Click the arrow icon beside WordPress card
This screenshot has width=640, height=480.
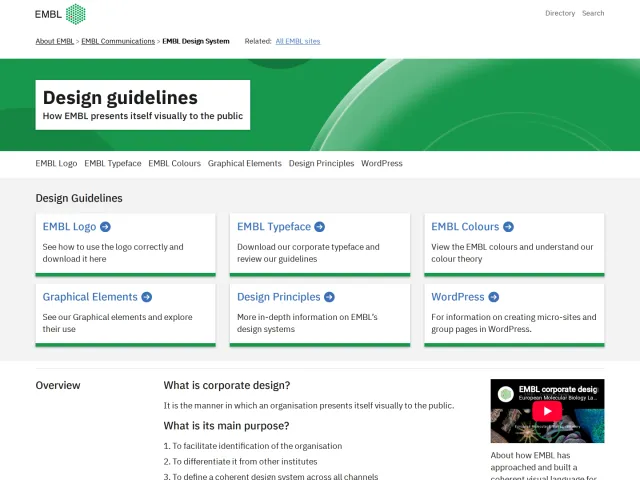[x=493, y=297]
